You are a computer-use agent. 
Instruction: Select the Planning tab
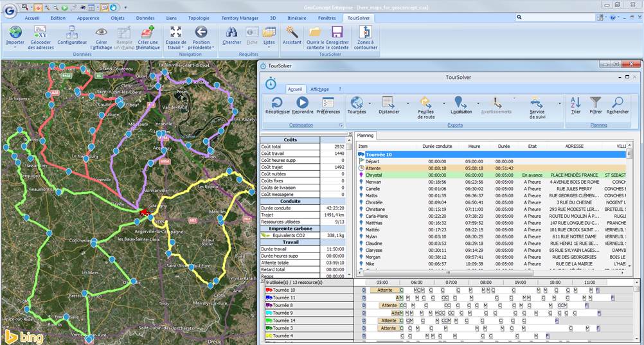365,135
